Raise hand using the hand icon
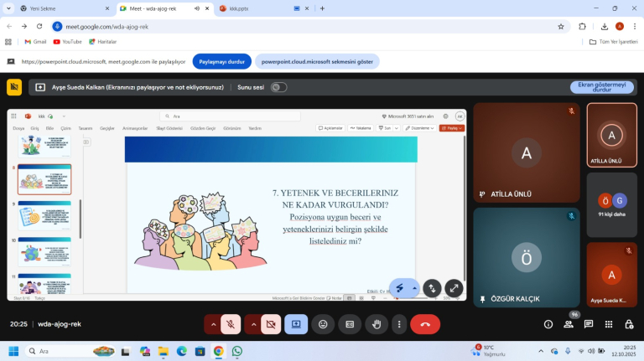This screenshot has width=644, height=361. pos(377,324)
